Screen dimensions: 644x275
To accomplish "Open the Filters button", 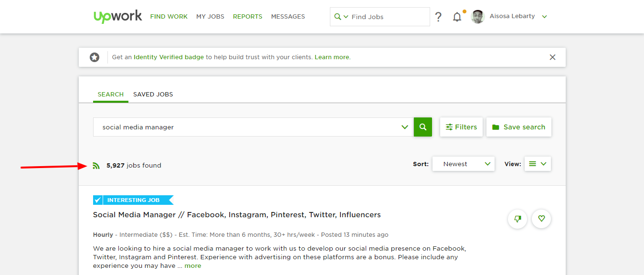I will [461, 127].
